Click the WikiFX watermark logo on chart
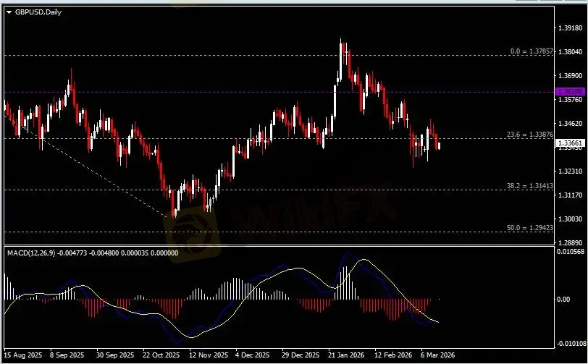This screenshot has width=588, height=364. (x=192, y=226)
